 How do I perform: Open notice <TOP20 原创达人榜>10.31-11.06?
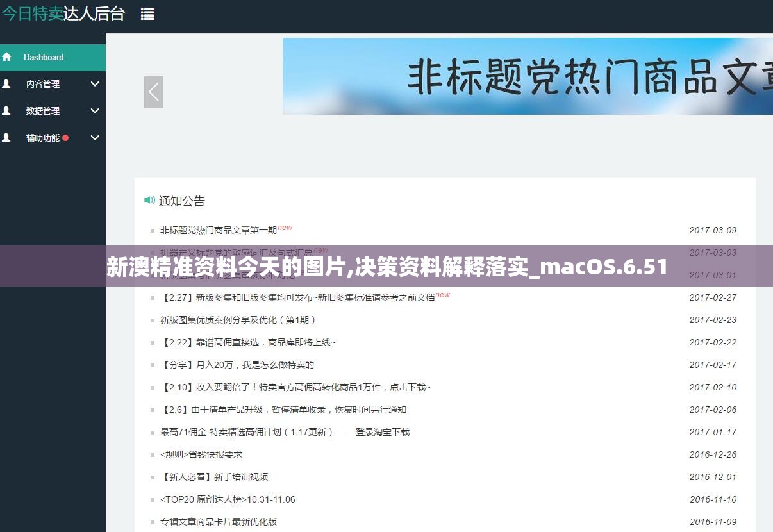tap(228, 499)
